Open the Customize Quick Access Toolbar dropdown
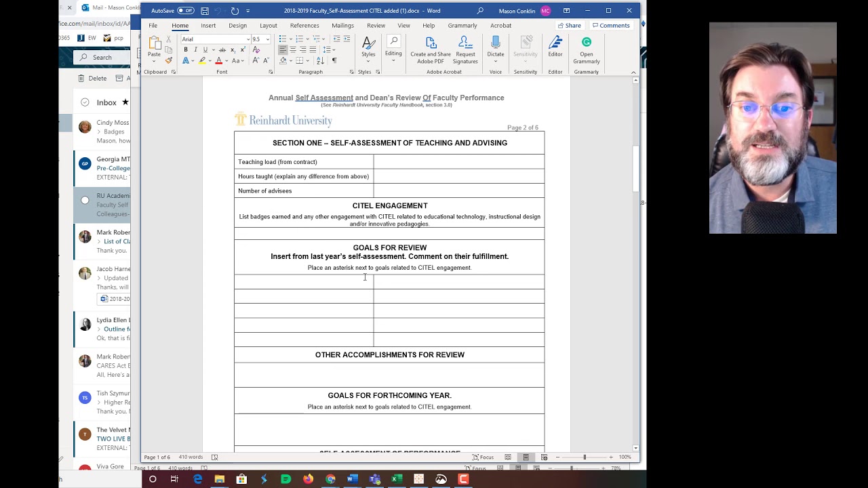 pyautogui.click(x=248, y=11)
